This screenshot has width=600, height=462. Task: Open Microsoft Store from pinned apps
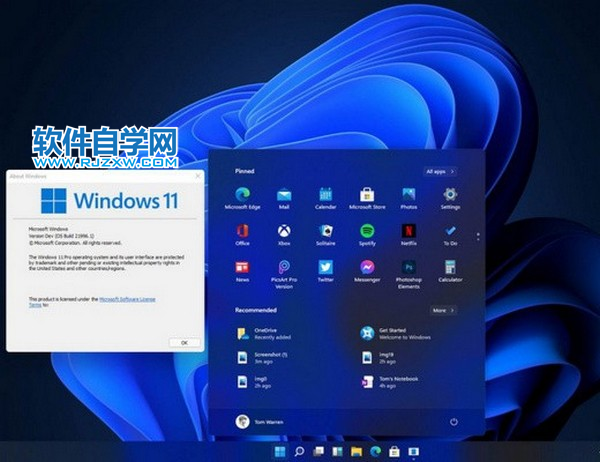coord(367,198)
